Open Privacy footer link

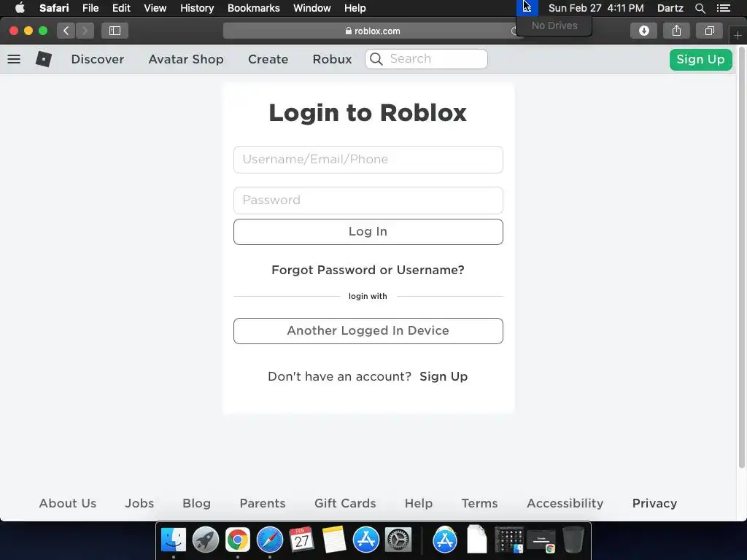[654, 503]
